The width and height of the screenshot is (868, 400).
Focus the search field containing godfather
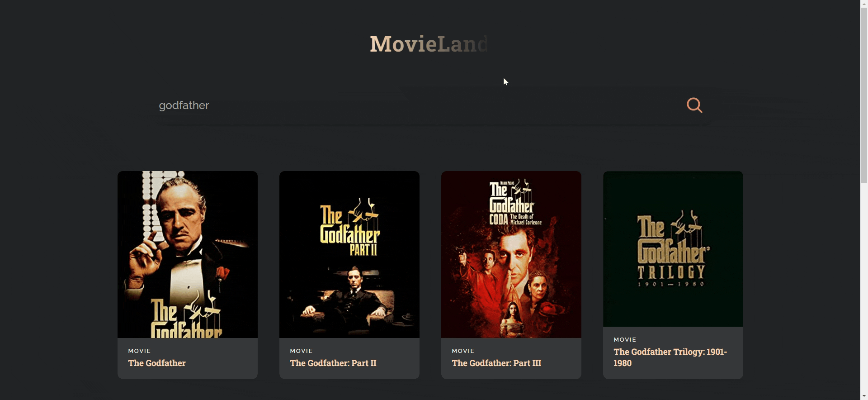tap(416, 105)
